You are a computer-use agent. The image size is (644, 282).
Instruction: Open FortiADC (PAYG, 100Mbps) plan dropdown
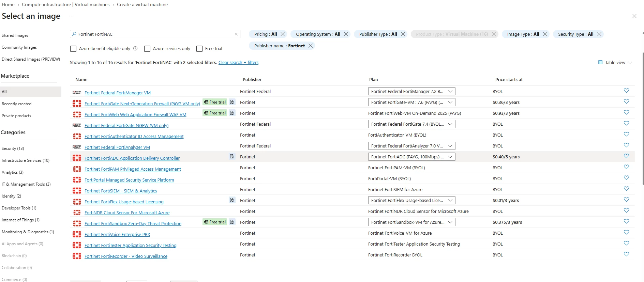pyautogui.click(x=412, y=157)
